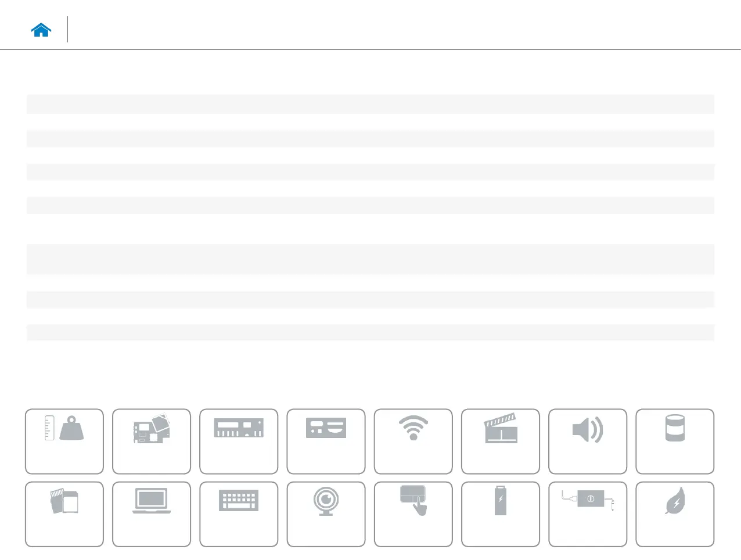Image resolution: width=741 pixels, height=560 pixels.
Task: Open the keyboard tile
Action: pos(239,514)
